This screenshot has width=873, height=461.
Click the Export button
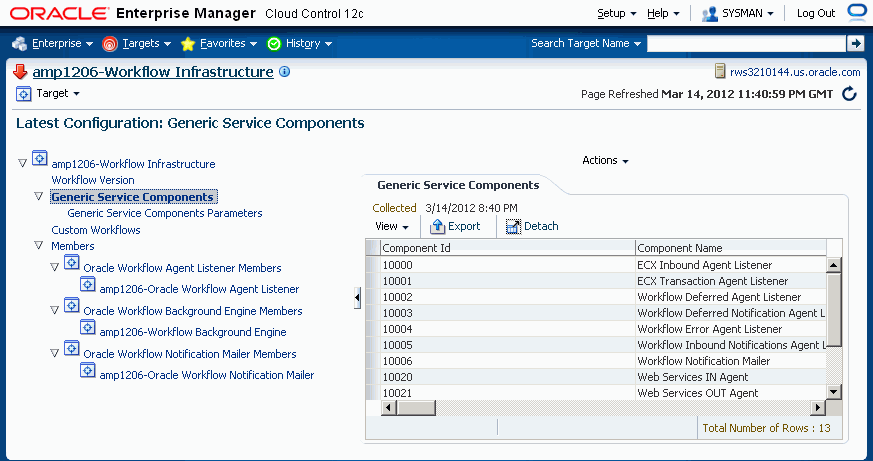pos(455,226)
